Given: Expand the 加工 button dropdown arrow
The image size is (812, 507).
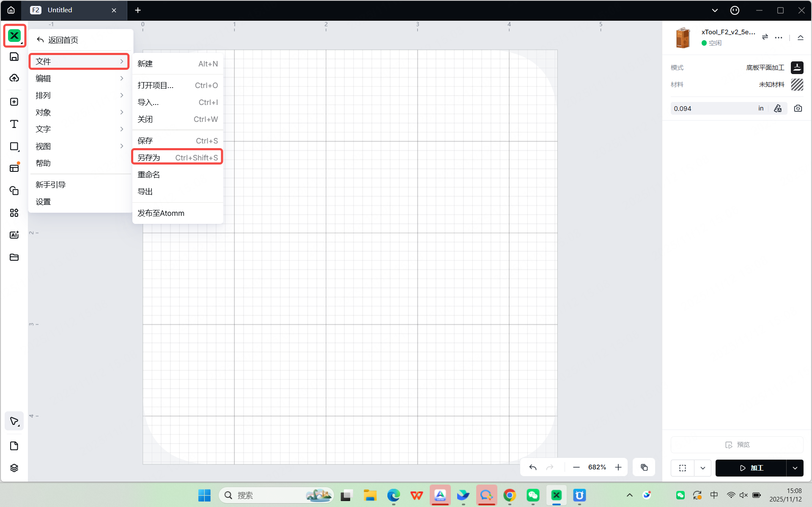Looking at the screenshot, I should pos(795,468).
